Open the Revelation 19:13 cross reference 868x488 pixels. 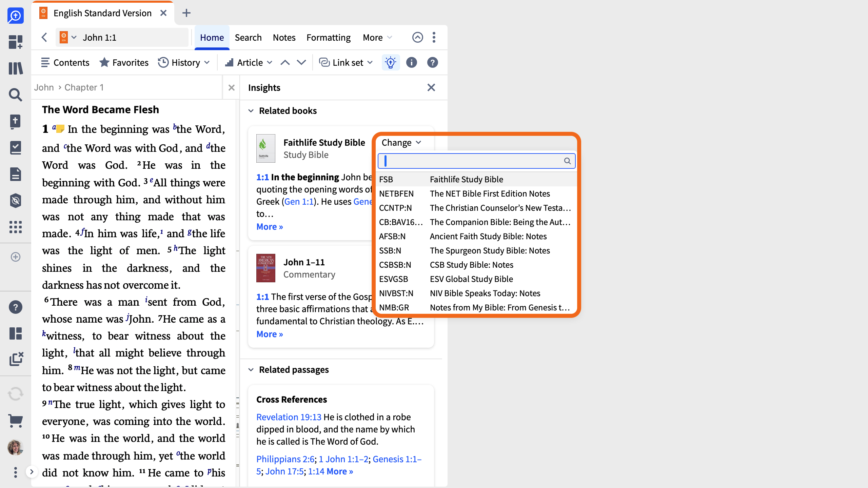pos(289,417)
